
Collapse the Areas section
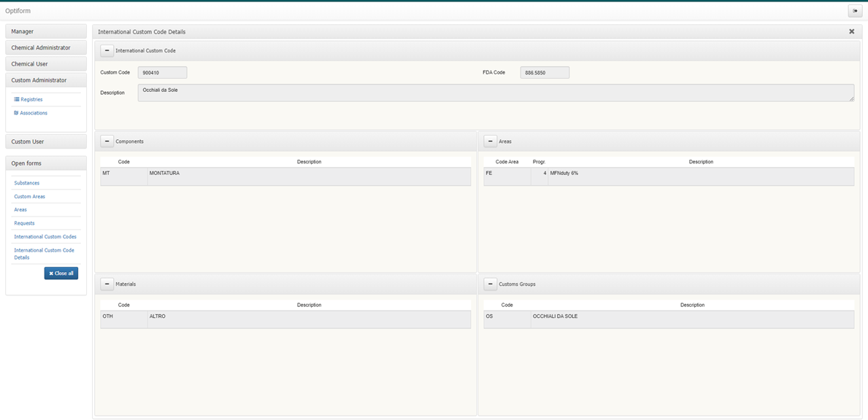click(491, 141)
